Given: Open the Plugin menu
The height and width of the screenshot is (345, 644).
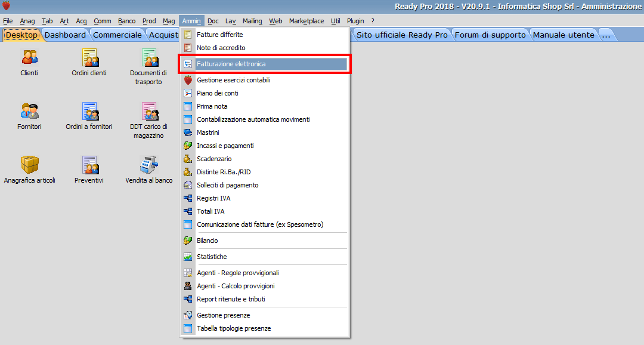Looking at the screenshot, I should [x=355, y=21].
